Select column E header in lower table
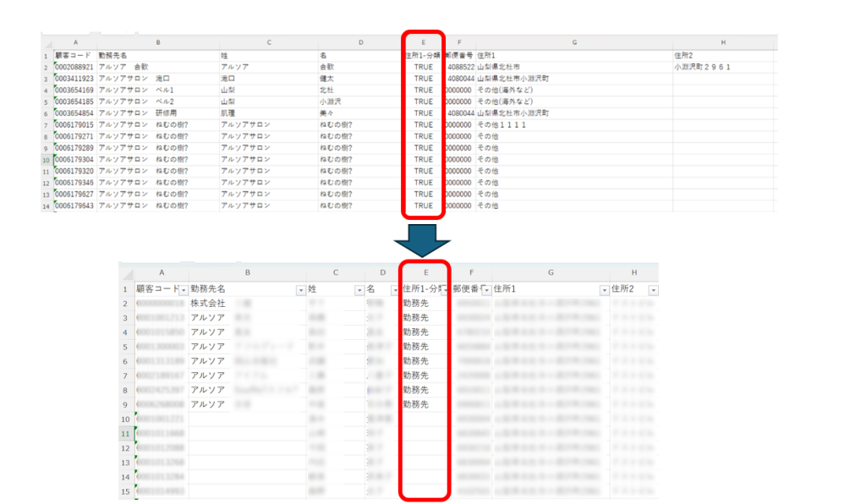The width and height of the screenshot is (866, 504). click(x=425, y=273)
